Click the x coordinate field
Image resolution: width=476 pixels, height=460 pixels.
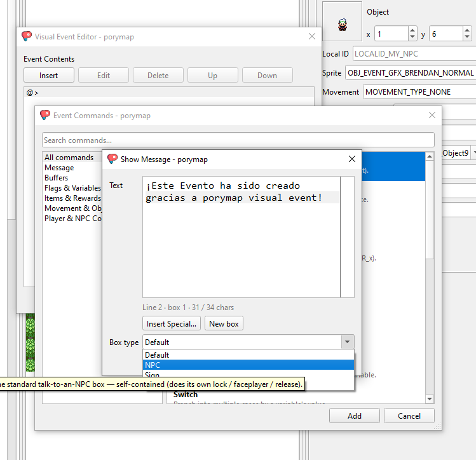pos(391,34)
